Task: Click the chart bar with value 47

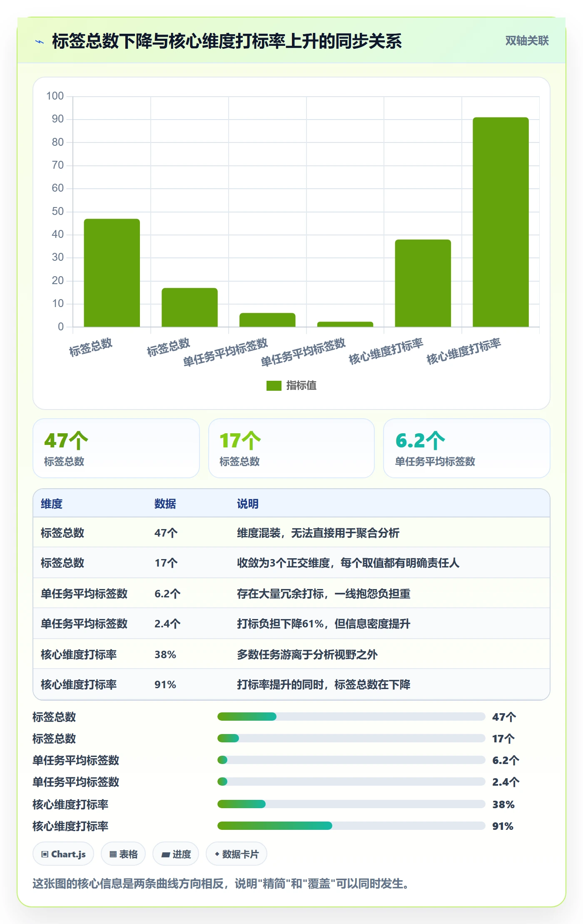Action: [x=112, y=273]
